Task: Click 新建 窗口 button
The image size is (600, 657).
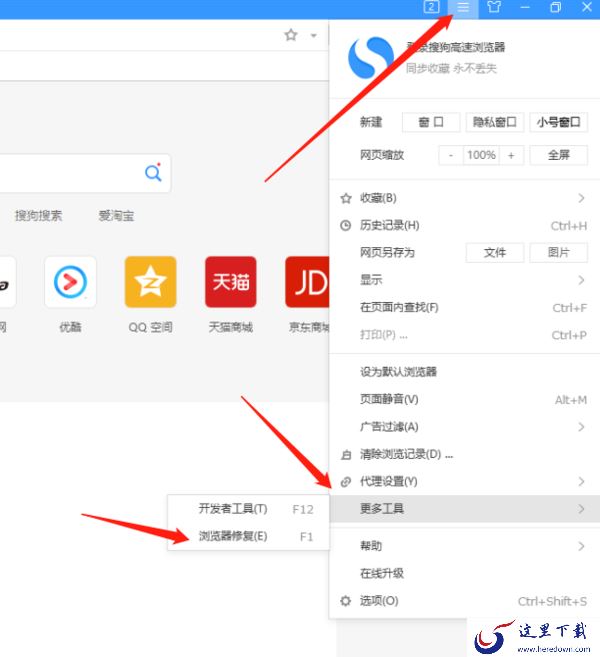Action: [431, 122]
